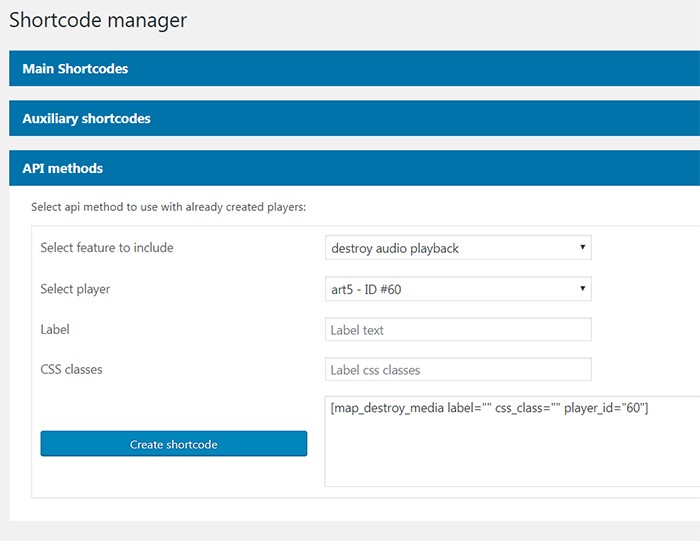
Task: Click the 'Select feature to include' label
Action: tap(107, 248)
